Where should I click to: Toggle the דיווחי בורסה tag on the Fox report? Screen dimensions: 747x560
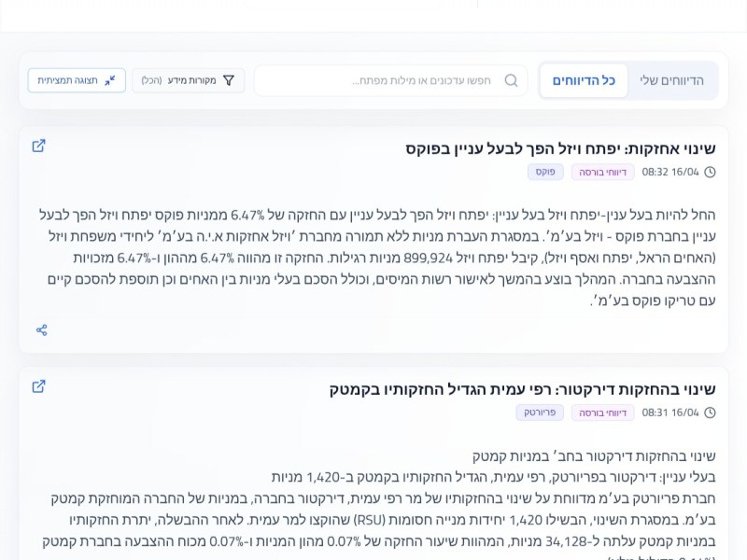tap(603, 172)
